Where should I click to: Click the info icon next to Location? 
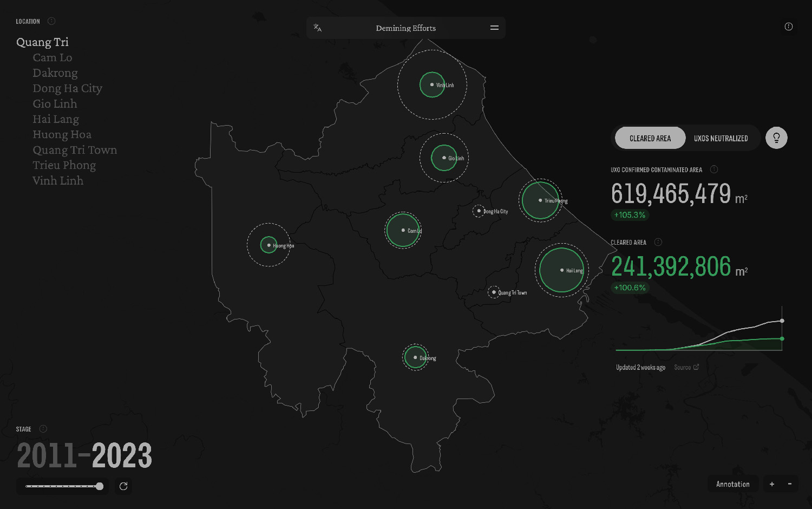click(51, 21)
